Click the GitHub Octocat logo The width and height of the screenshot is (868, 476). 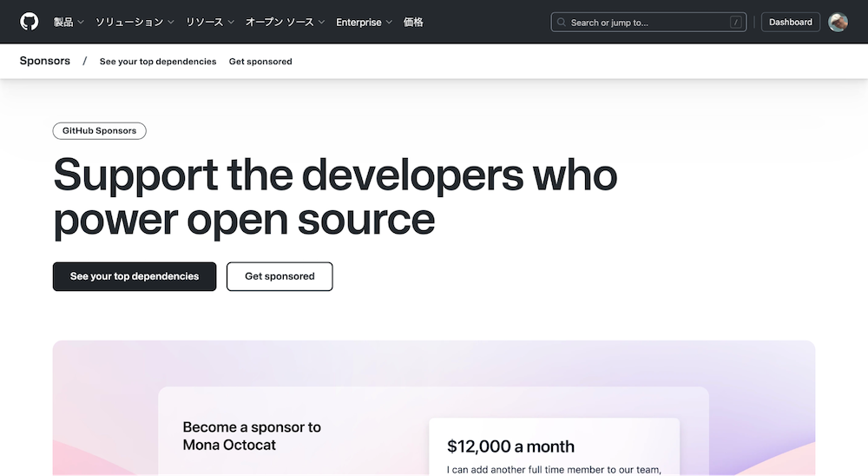[x=30, y=22]
